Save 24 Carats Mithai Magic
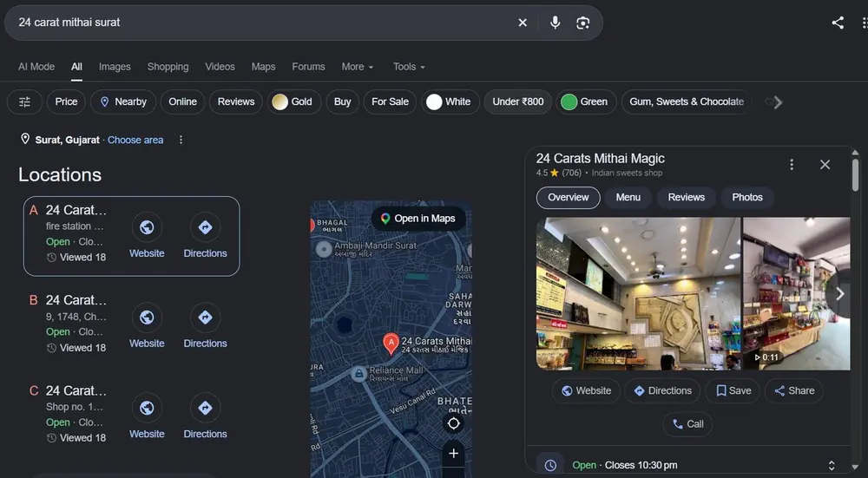The height and width of the screenshot is (478, 868). (x=733, y=390)
